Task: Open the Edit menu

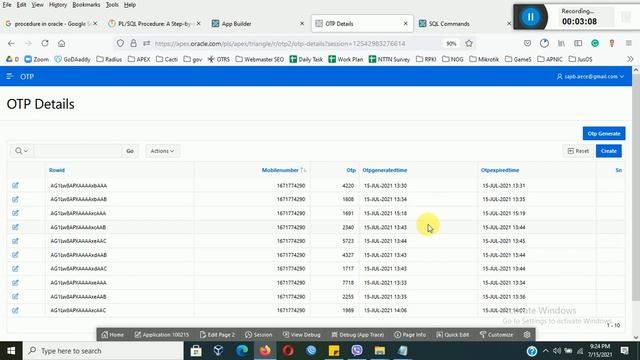Action: tap(21, 5)
